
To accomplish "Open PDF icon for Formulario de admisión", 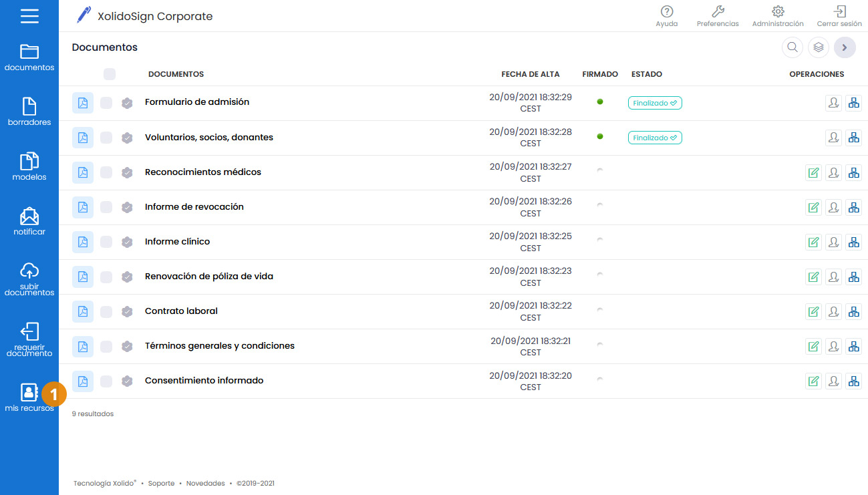I will pyautogui.click(x=83, y=103).
